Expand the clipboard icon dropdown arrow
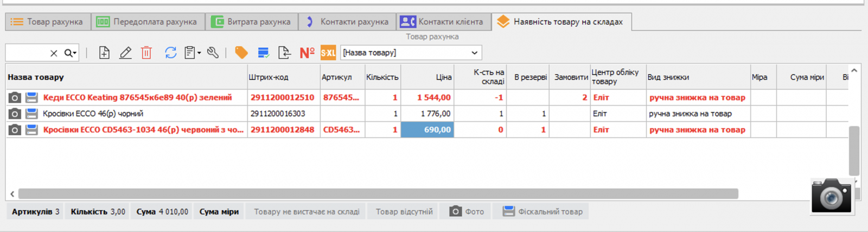The image size is (868, 232). point(199,53)
